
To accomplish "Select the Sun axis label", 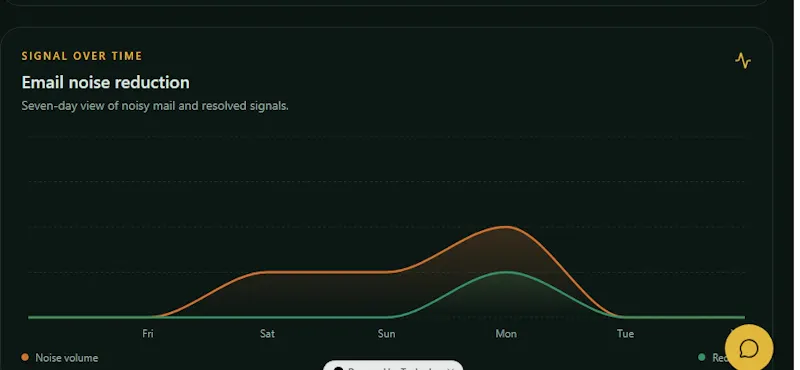I will click(386, 334).
